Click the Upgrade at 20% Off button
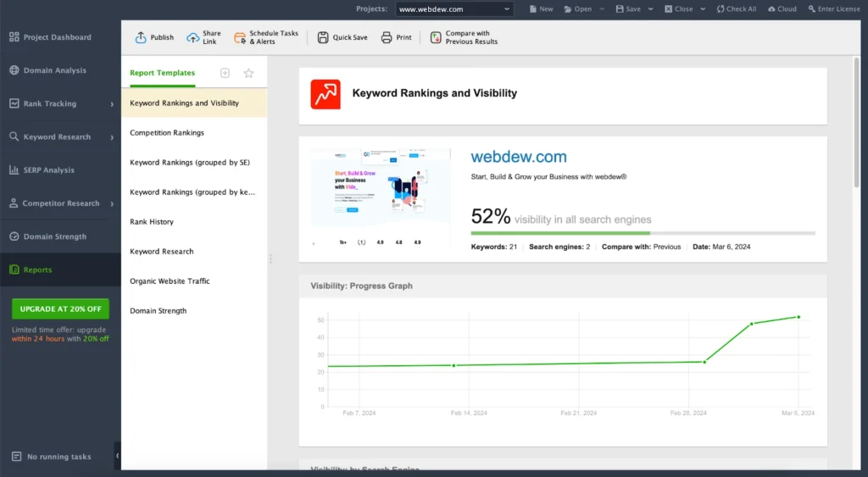This screenshot has width=868, height=477. click(x=60, y=309)
